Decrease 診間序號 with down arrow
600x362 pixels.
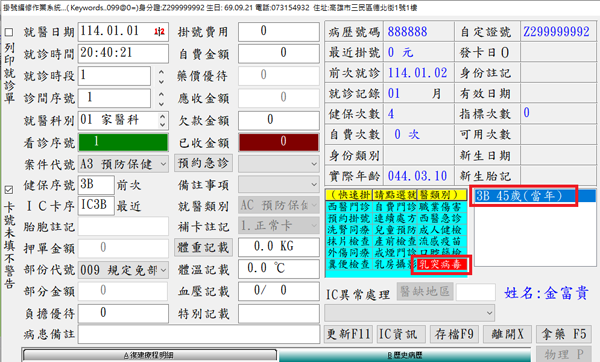click(x=161, y=104)
